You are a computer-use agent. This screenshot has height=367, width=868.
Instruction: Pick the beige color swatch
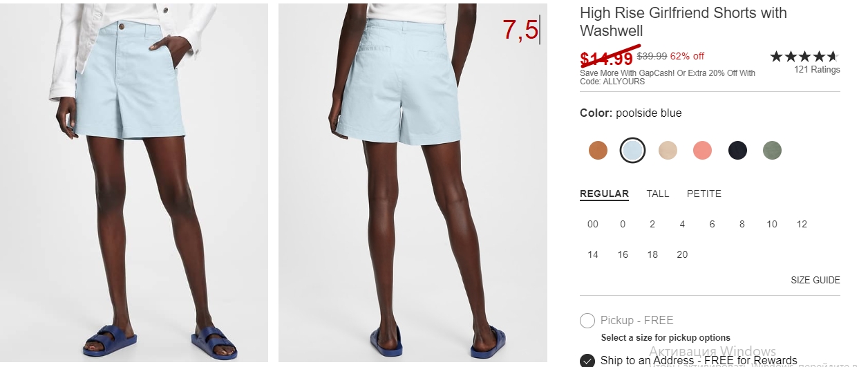coord(668,150)
